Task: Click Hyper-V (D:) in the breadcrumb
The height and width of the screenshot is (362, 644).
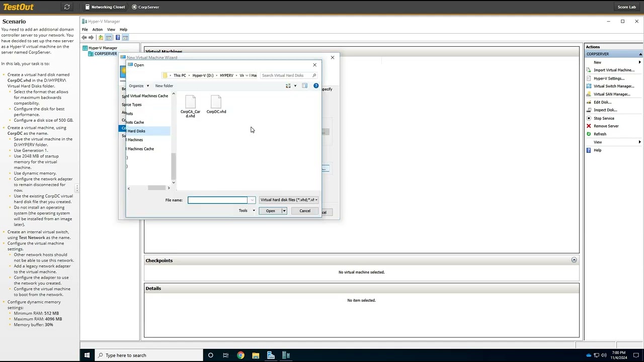Action: 203,75
